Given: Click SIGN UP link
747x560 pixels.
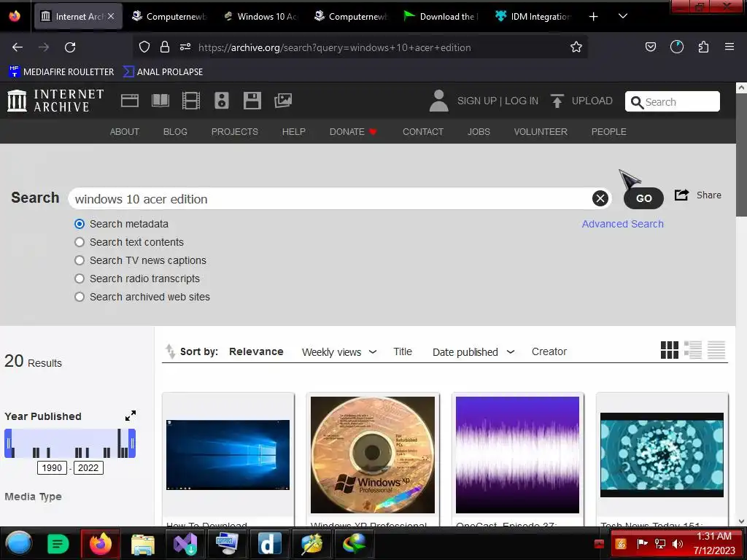Looking at the screenshot, I should (477, 101).
